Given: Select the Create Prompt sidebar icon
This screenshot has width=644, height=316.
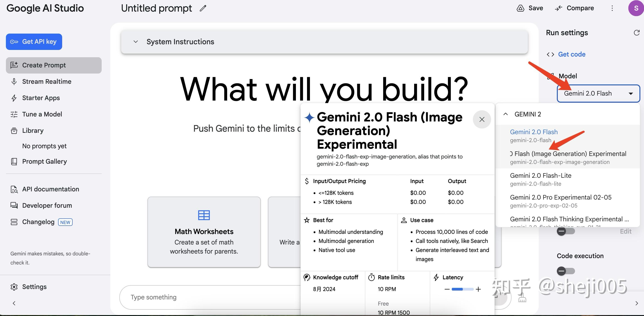Looking at the screenshot, I should tap(14, 65).
